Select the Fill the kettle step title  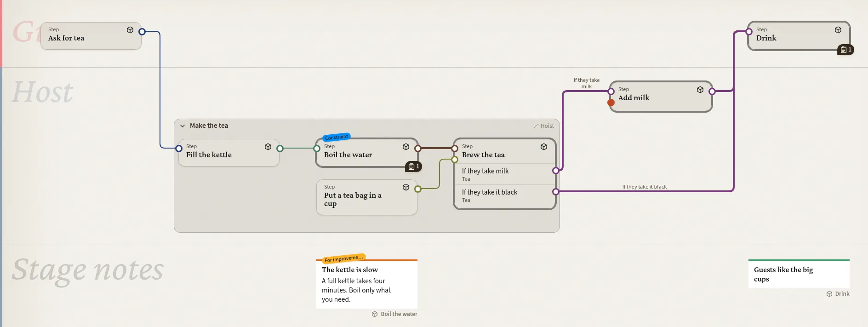click(209, 155)
